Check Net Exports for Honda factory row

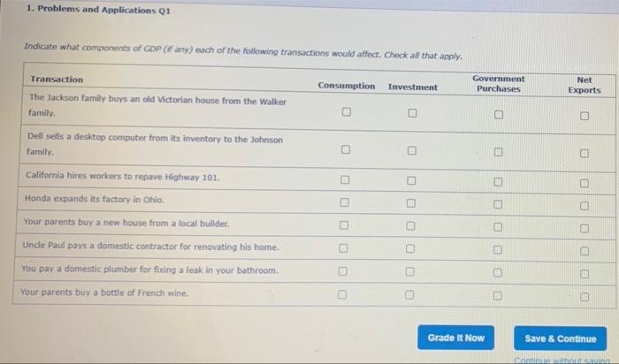pyautogui.click(x=585, y=206)
